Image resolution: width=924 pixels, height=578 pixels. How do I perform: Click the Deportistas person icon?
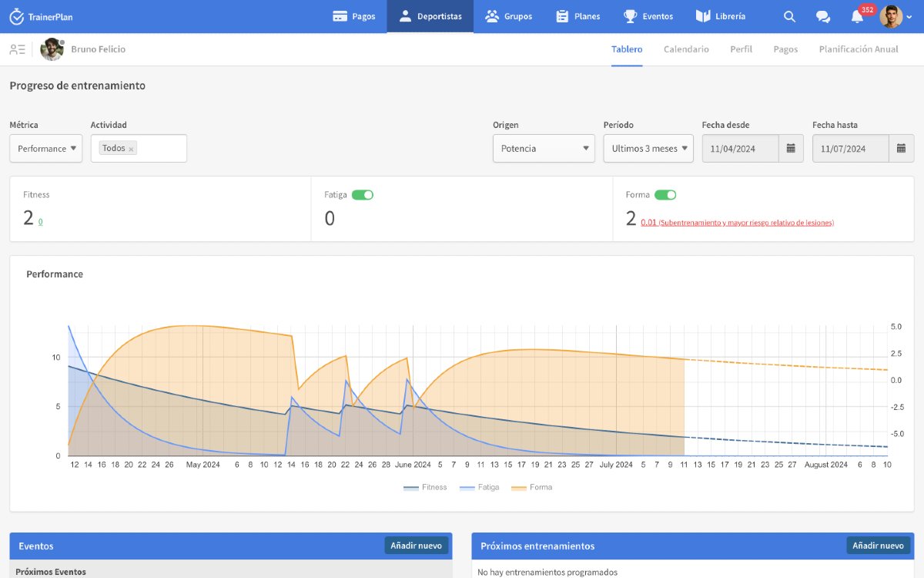click(x=406, y=16)
